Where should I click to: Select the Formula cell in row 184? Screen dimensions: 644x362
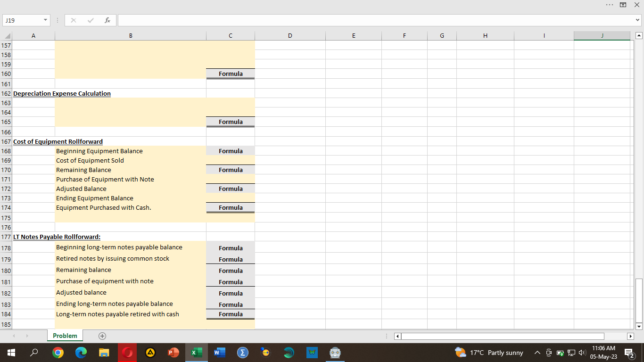coord(231,314)
